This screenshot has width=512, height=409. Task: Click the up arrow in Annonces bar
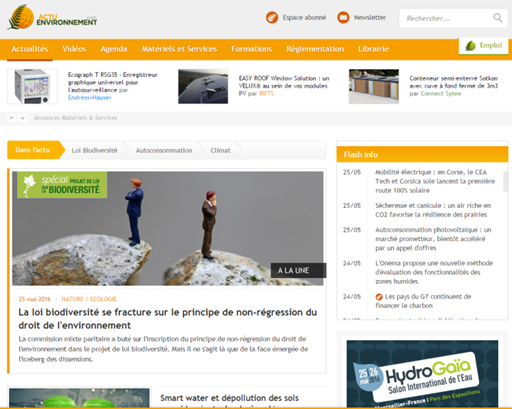(11, 118)
